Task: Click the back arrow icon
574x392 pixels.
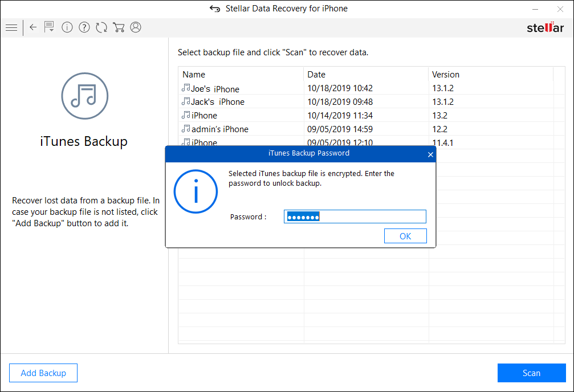Action: [33, 27]
